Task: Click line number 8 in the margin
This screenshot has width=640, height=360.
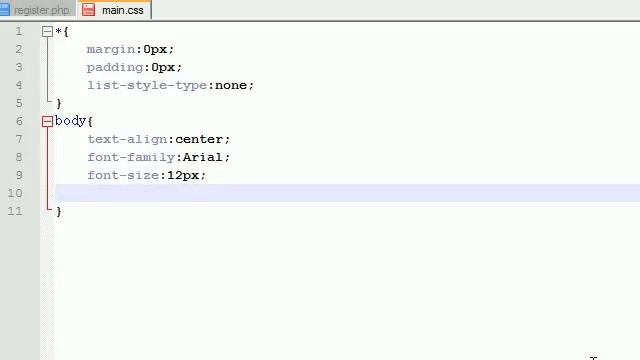Action: tap(19, 157)
